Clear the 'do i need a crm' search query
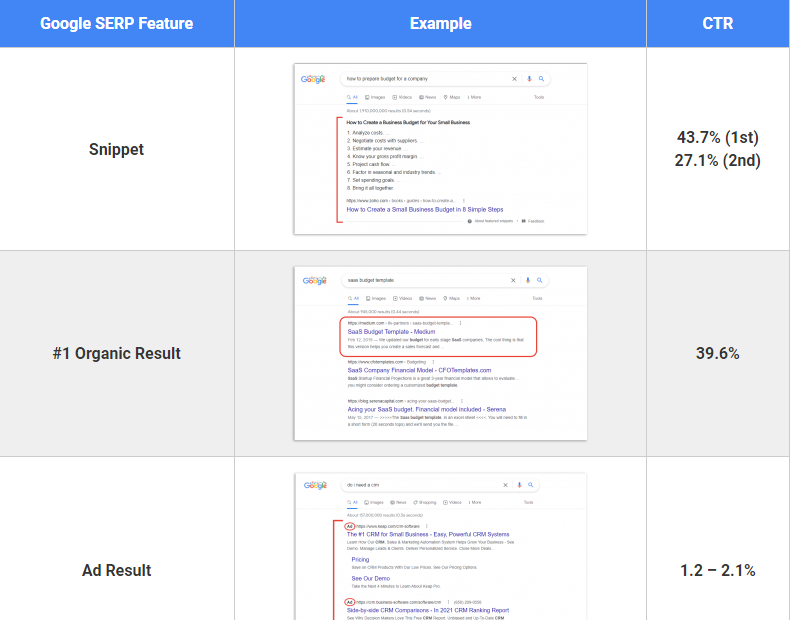The height and width of the screenshot is (620, 790). click(505, 485)
